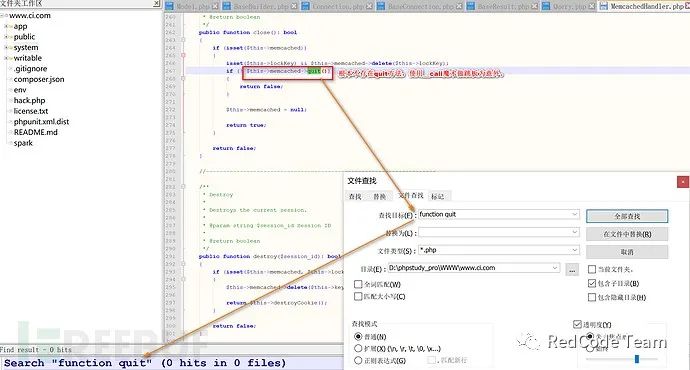The width and height of the screenshot is (690, 370).
Task: Switch to the 替换 (Replace) tab
Action: [380, 196]
